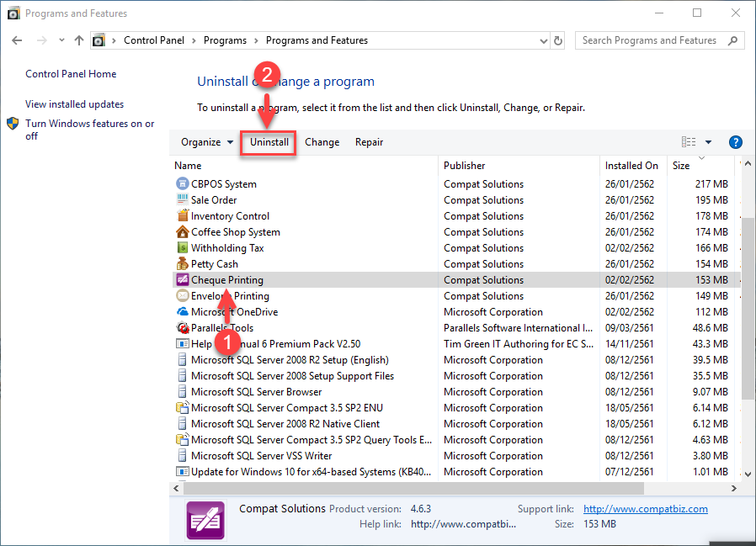Screen dimensions: 756x546
Task: Sort by the Publisher column header
Action: pos(519,165)
